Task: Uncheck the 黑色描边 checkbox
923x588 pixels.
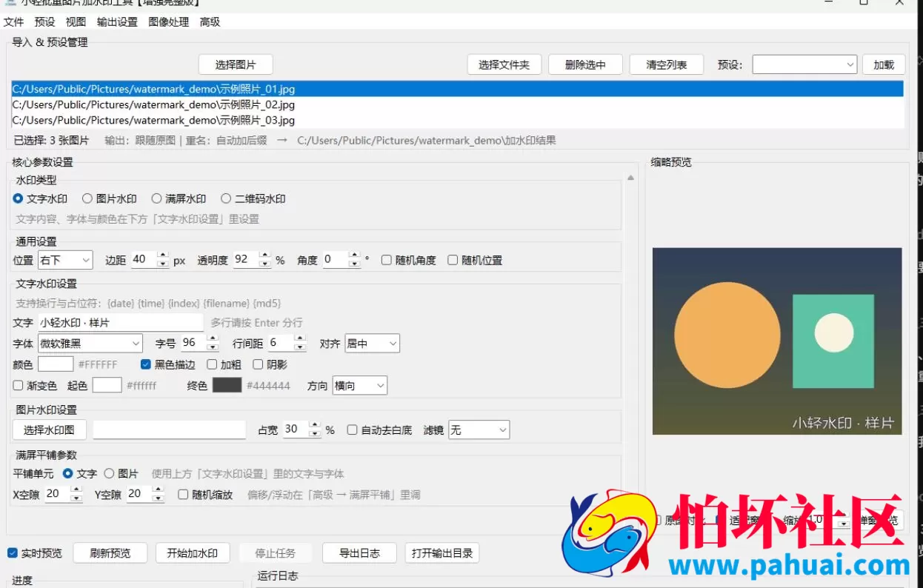Action: pos(168,364)
